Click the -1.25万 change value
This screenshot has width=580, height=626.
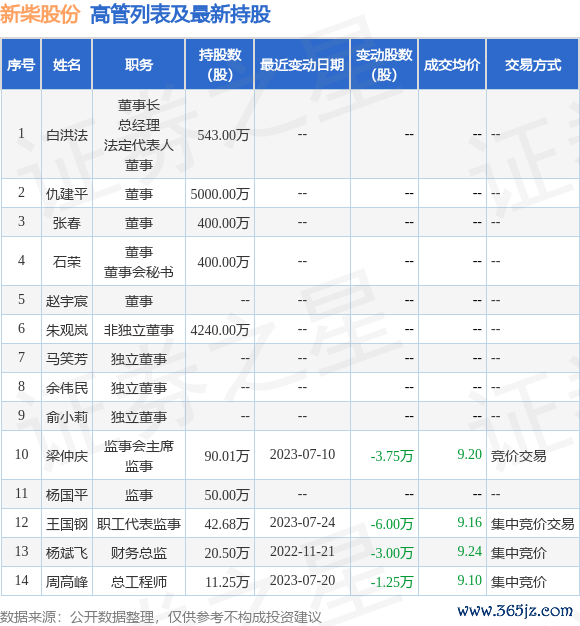(x=392, y=582)
